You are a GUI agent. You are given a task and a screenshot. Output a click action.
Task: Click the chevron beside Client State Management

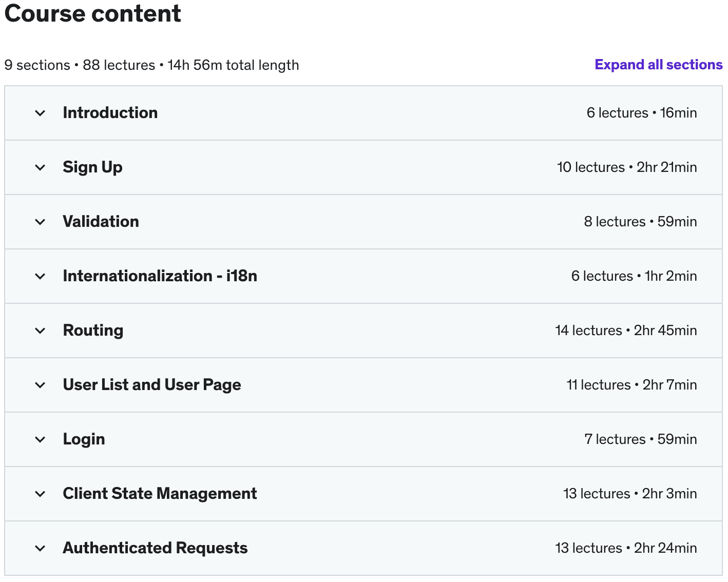[x=40, y=494]
